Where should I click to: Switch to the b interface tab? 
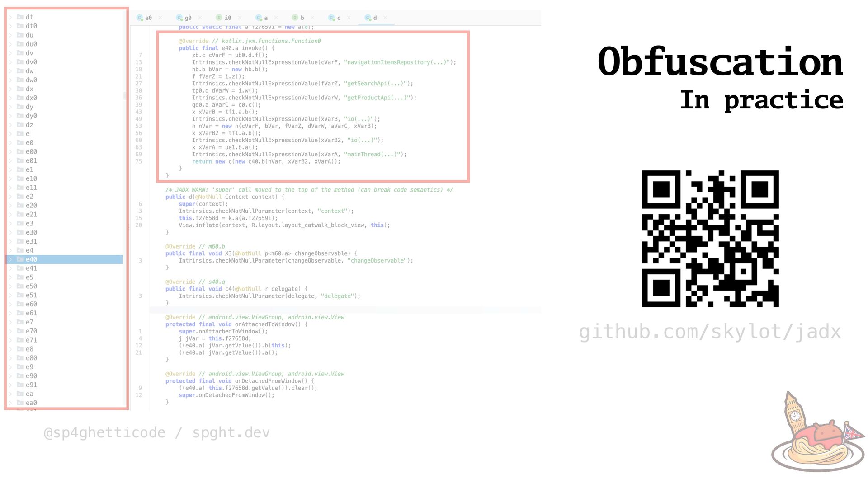tap(302, 18)
